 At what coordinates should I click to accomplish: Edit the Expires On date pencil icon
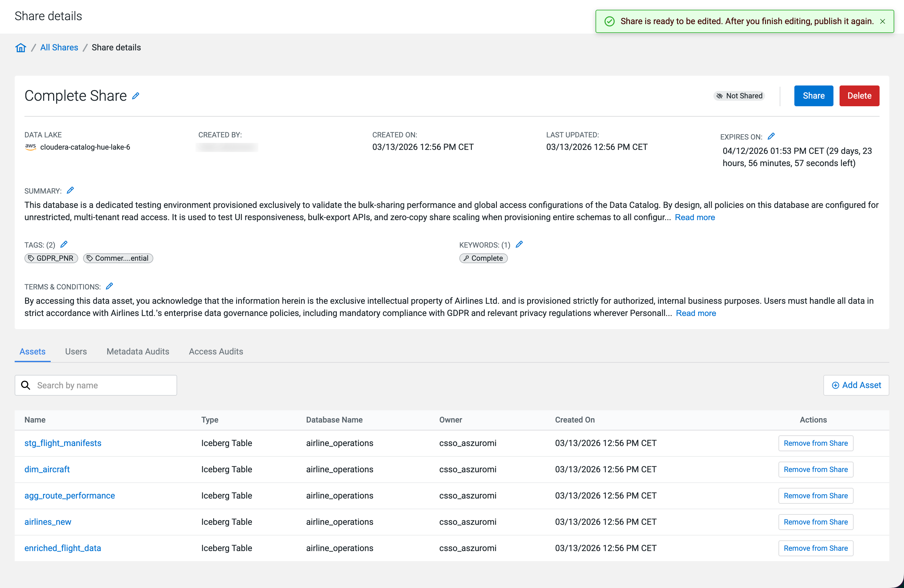point(771,136)
